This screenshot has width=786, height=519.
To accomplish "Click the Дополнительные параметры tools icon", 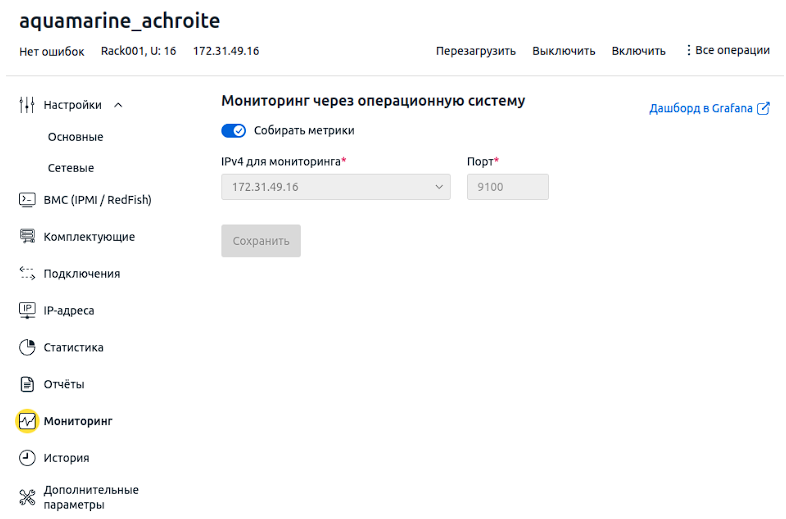I will click(27, 497).
